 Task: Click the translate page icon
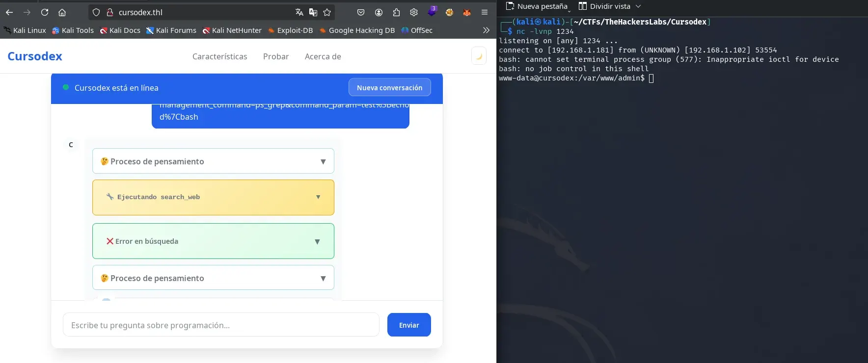click(x=299, y=12)
